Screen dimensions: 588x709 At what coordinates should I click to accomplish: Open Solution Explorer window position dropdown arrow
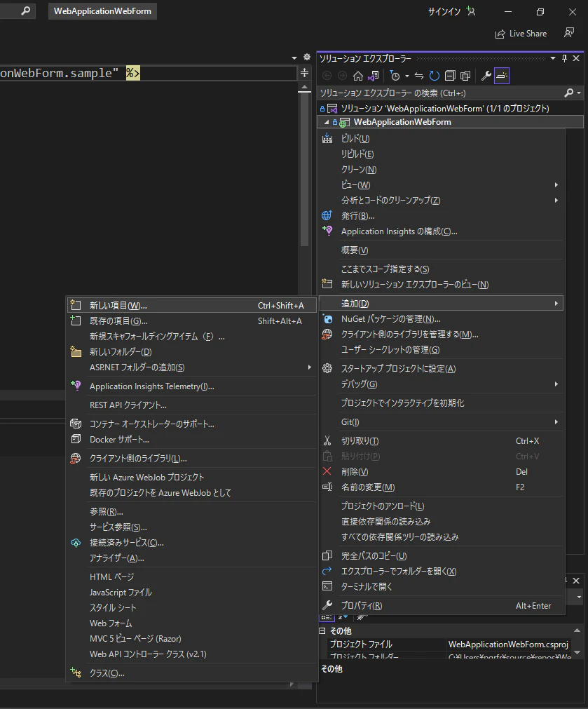tap(553, 58)
